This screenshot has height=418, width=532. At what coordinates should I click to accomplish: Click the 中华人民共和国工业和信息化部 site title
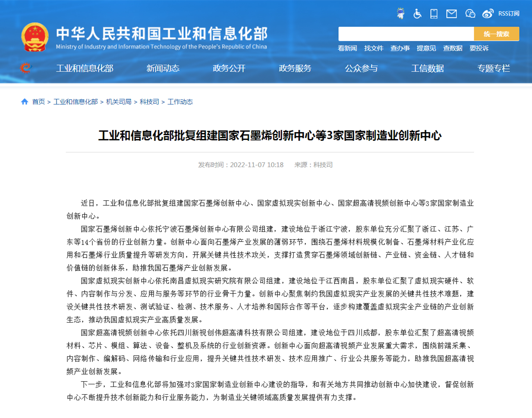(162, 34)
